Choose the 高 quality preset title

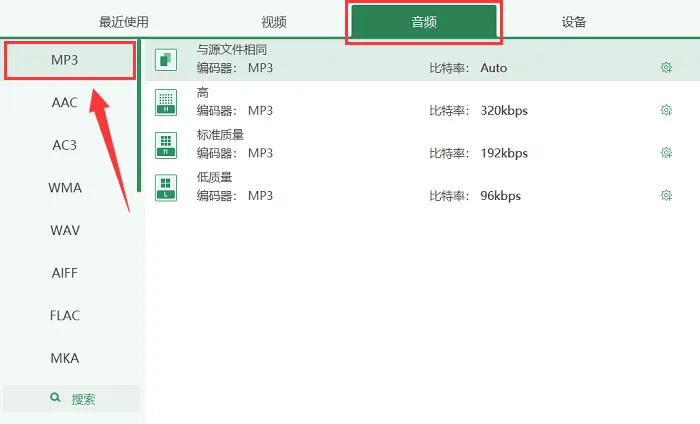[203, 93]
